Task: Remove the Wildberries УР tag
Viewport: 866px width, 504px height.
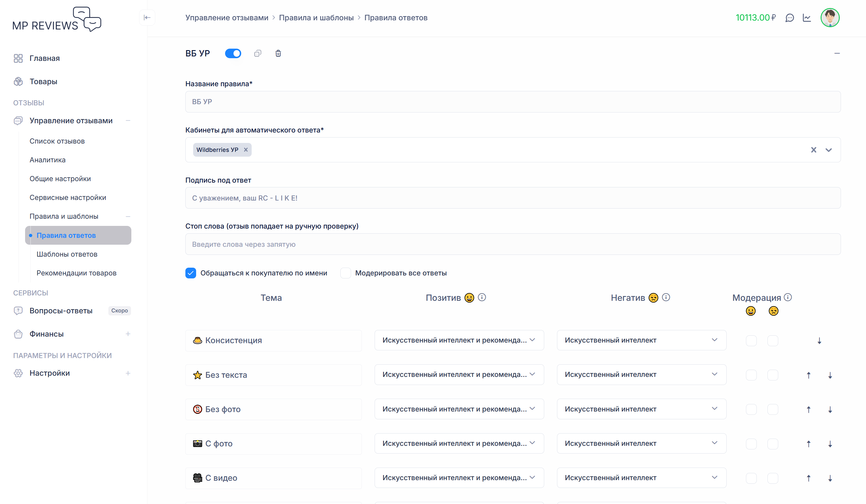Action: pyautogui.click(x=246, y=150)
